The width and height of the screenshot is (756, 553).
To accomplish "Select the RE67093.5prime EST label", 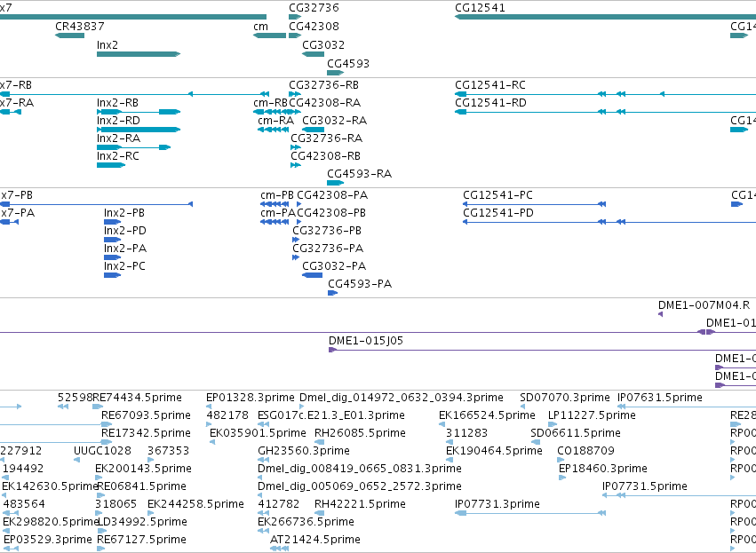I will (146, 415).
